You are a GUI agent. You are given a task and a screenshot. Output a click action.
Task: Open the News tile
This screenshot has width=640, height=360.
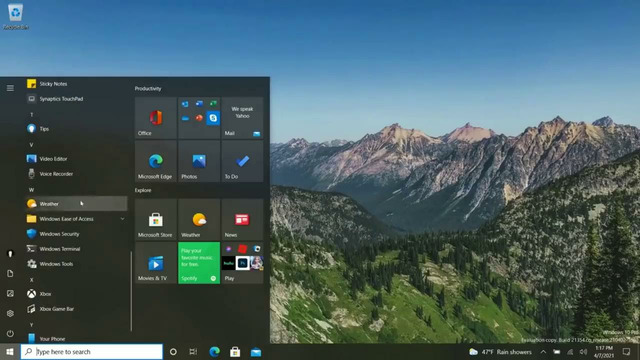tap(242, 220)
